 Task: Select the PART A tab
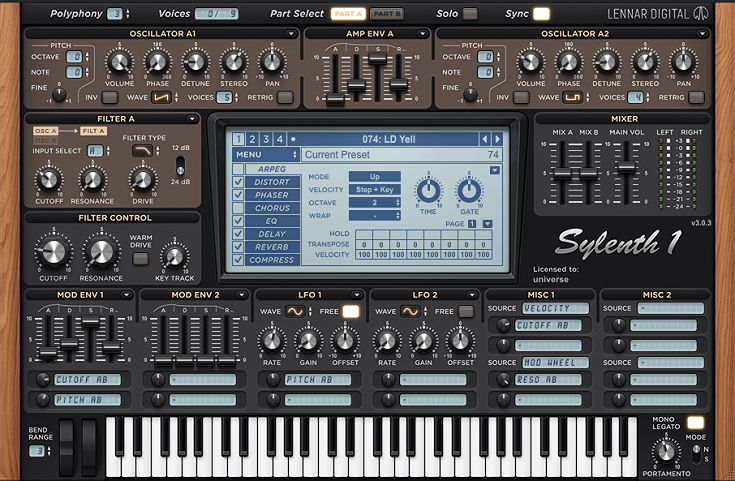pos(348,14)
